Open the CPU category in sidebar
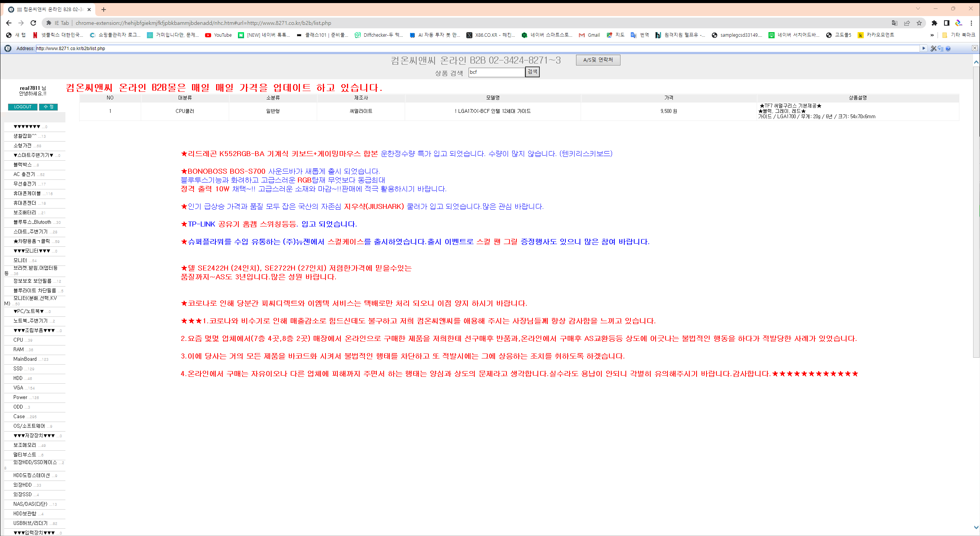The width and height of the screenshot is (980, 536). tap(18, 340)
